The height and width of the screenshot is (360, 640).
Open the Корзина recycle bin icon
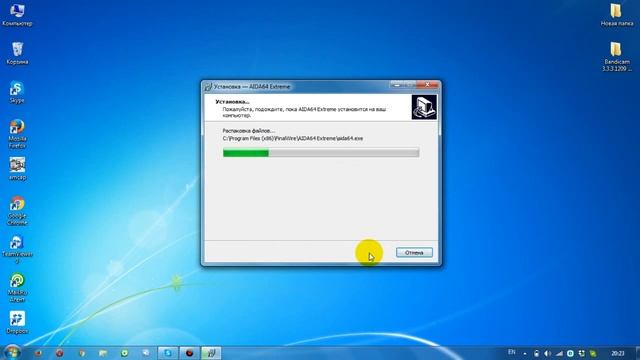pos(17,53)
